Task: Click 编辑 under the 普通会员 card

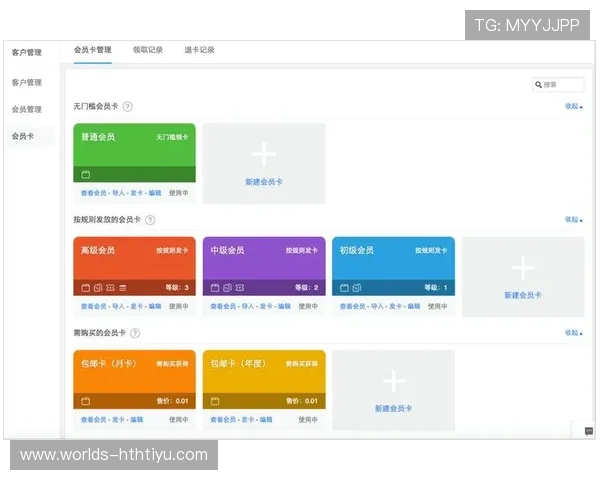Action: (155, 193)
